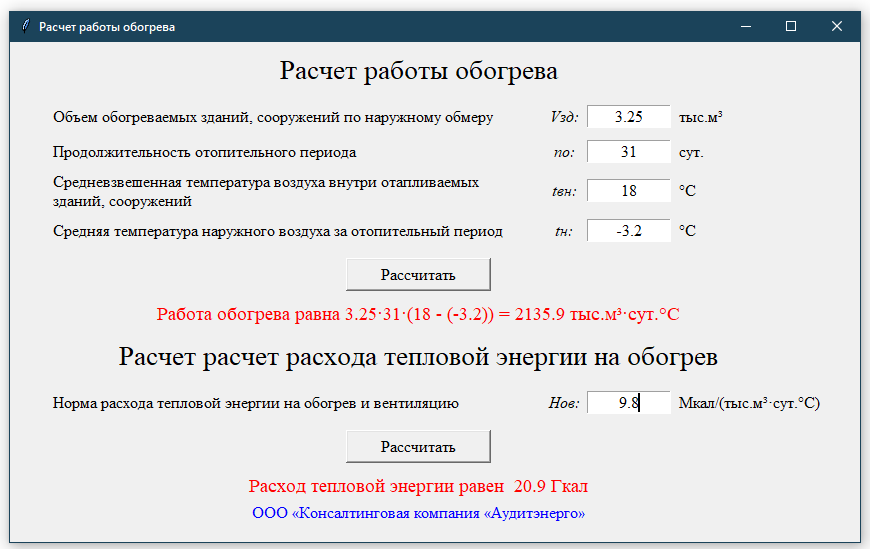870x549 pixels.
Task: Focus the Нов heat consumption norm field
Action: tap(628, 403)
